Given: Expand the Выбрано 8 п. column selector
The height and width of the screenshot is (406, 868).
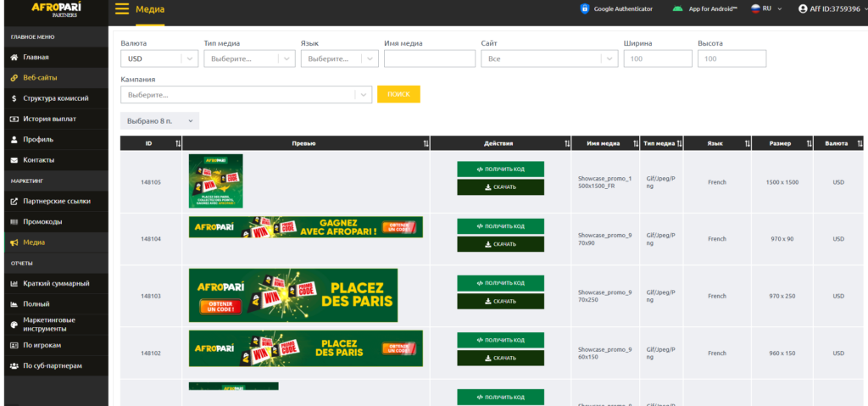Looking at the screenshot, I should 160,120.
